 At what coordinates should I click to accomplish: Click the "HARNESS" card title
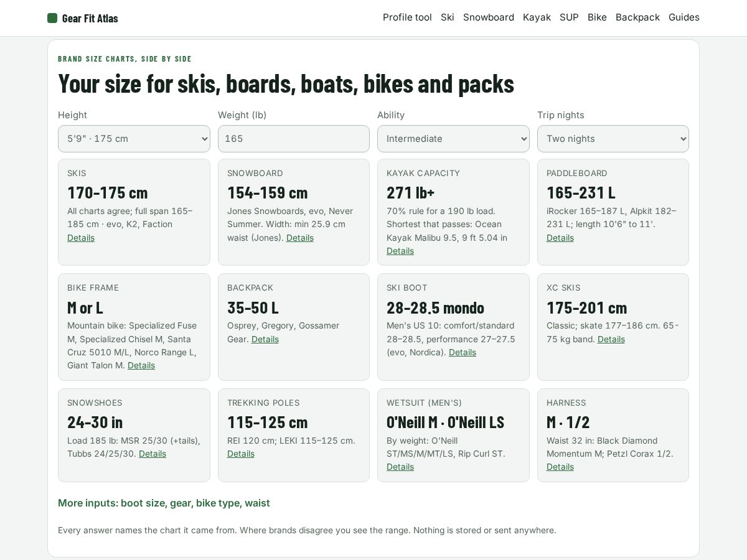(566, 403)
